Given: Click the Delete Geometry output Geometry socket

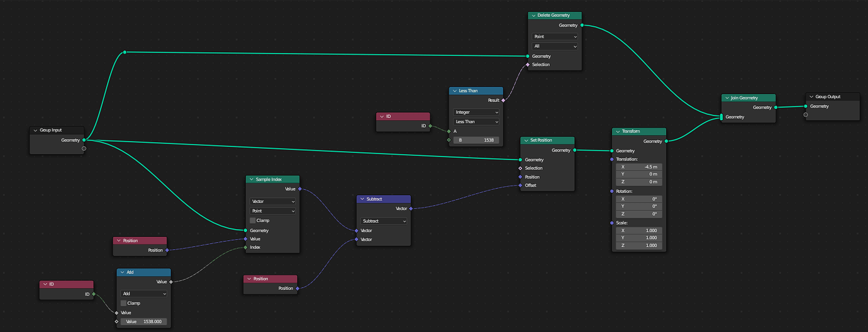Looking at the screenshot, I should [582, 25].
